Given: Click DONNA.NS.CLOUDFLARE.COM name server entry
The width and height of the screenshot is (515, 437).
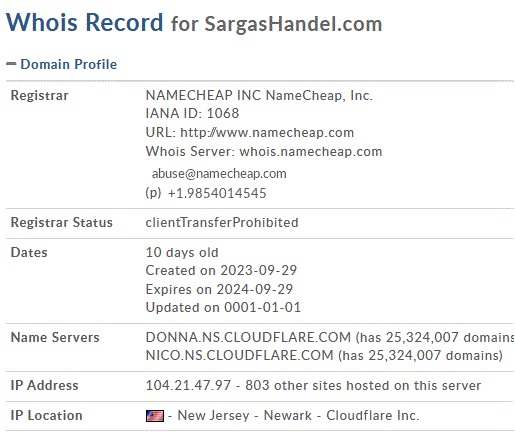Looking at the screenshot, I should pyautogui.click(x=248, y=337).
